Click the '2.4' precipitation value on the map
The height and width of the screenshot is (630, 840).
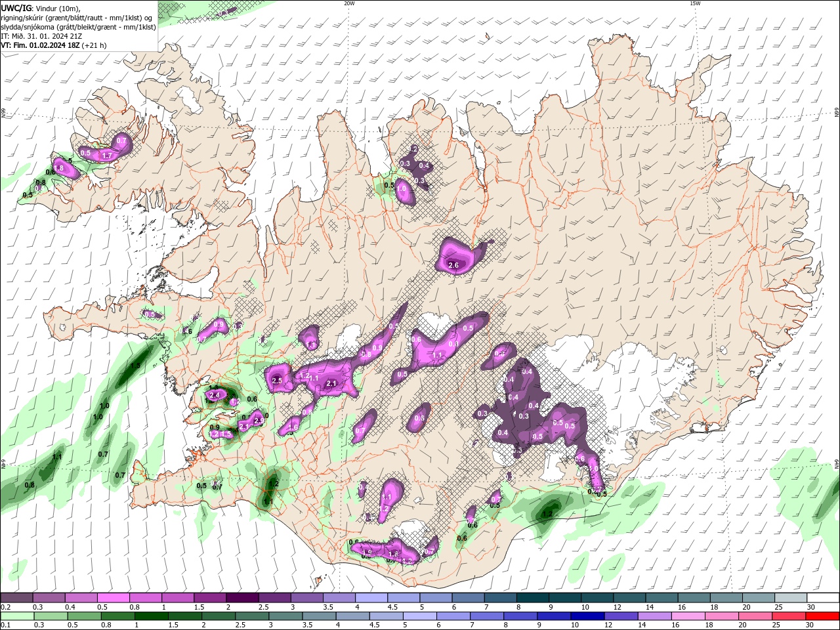click(x=214, y=395)
